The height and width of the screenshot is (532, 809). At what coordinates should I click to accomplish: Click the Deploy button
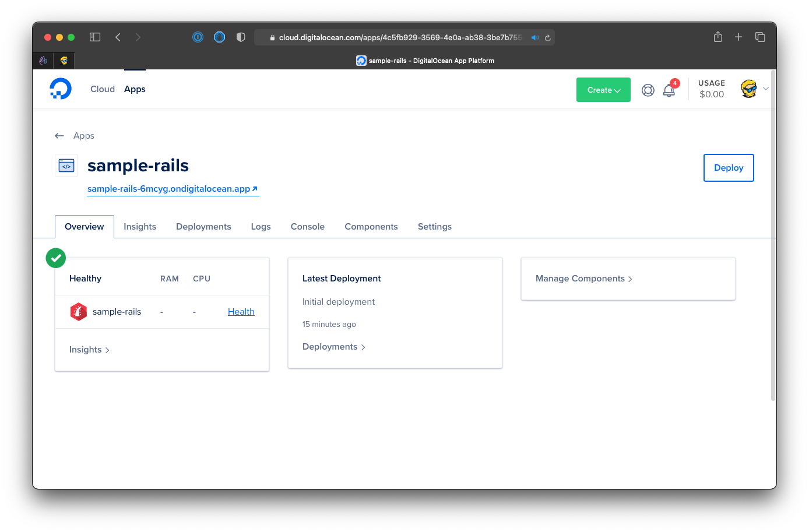(728, 168)
